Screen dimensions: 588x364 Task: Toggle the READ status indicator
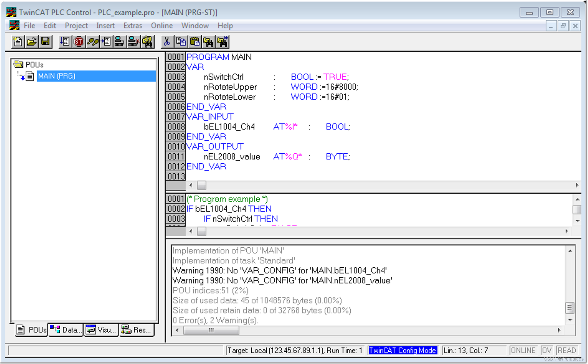coord(567,350)
